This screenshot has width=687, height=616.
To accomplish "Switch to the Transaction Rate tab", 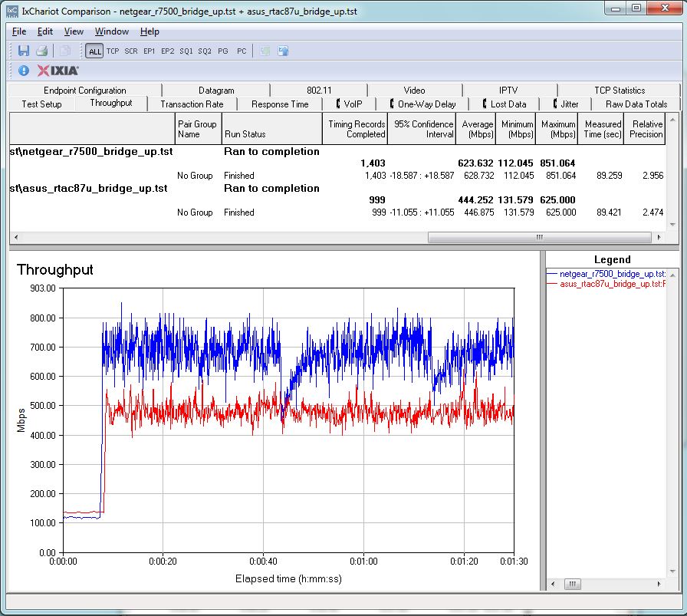I will point(192,104).
